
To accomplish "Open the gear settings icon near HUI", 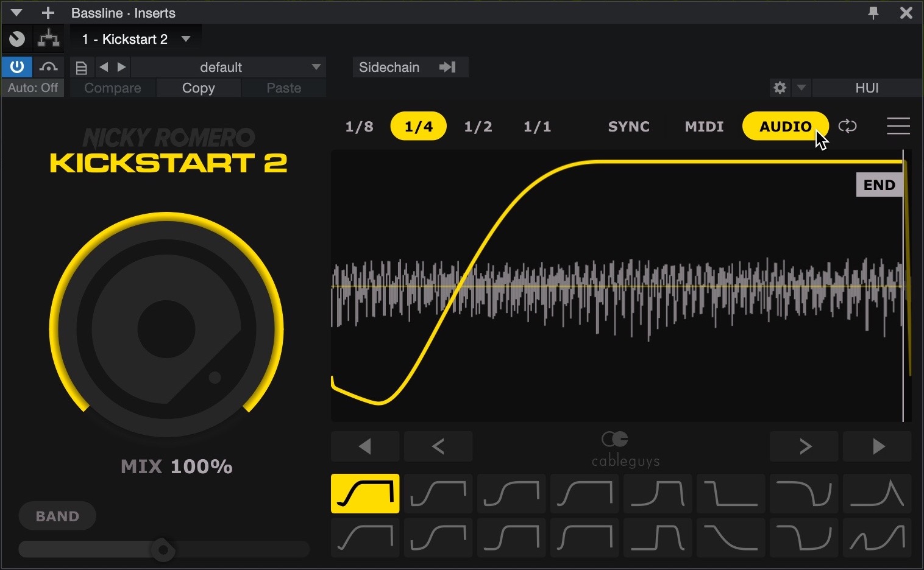I will [780, 88].
